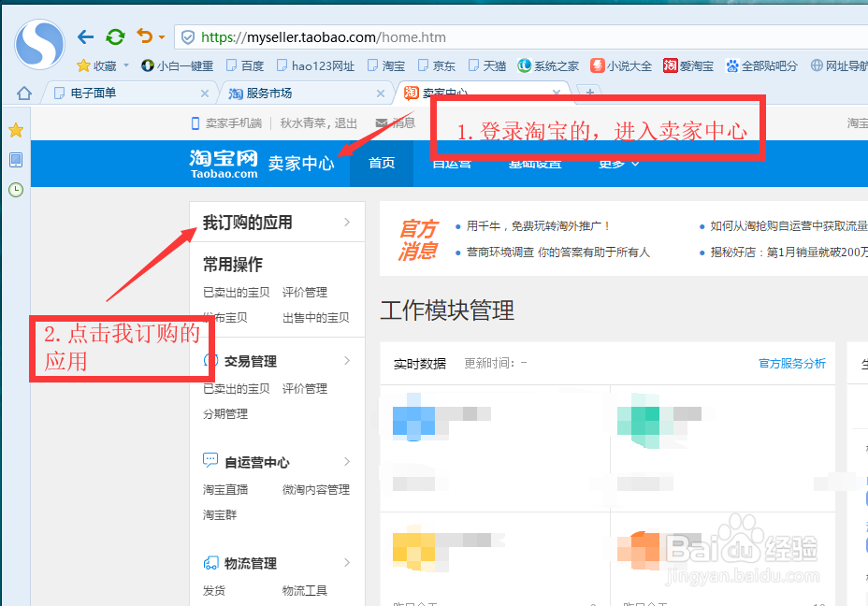Open the hao123网址 bookmark
This screenshot has height=606, width=868.
pyautogui.click(x=315, y=65)
